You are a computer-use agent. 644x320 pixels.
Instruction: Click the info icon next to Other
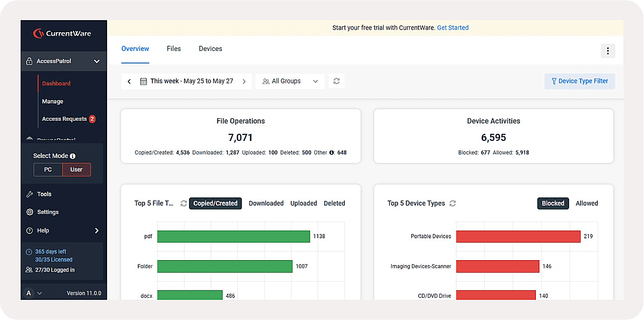point(332,152)
